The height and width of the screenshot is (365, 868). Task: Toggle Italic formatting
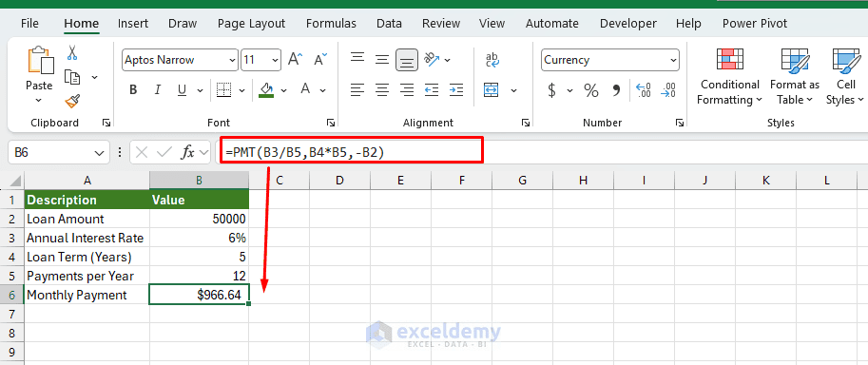pos(157,90)
